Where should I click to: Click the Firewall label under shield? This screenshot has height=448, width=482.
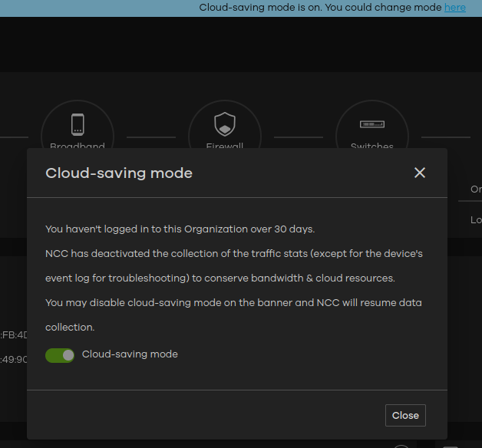coord(225,145)
